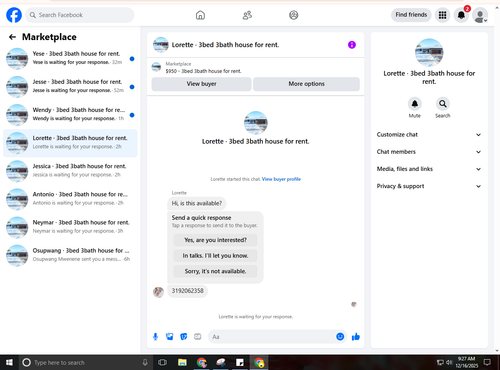Open the Facebook home icon

click(200, 15)
